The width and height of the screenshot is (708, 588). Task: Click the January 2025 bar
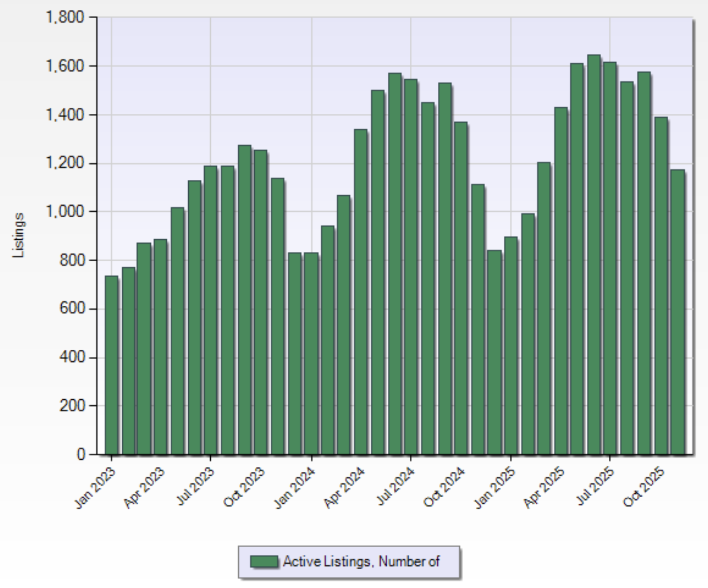(511, 345)
